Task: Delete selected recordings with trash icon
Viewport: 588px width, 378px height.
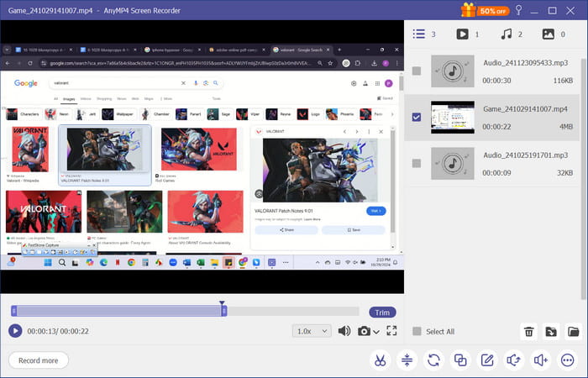Action: click(528, 332)
